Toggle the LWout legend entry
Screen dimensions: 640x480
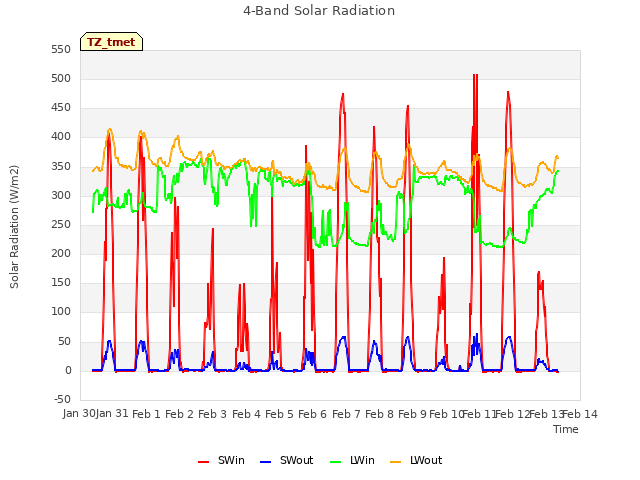click(x=416, y=460)
